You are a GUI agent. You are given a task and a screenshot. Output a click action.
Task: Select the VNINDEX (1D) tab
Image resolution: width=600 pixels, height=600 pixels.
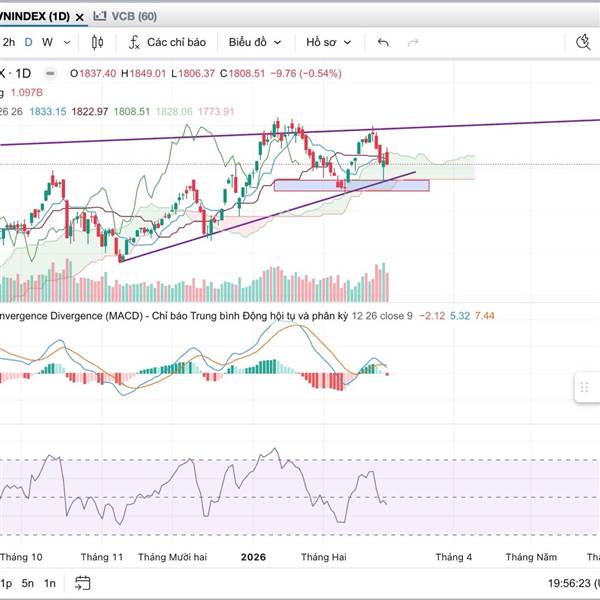tap(35, 16)
